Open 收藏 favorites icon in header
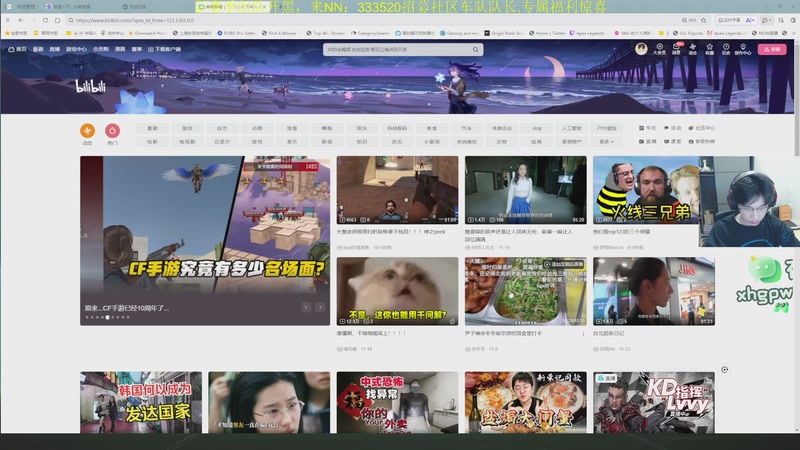 [x=709, y=49]
